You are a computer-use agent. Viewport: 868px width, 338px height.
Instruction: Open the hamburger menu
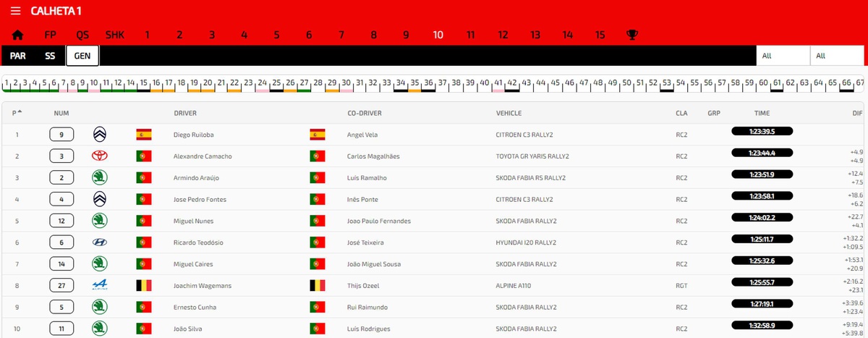point(15,11)
